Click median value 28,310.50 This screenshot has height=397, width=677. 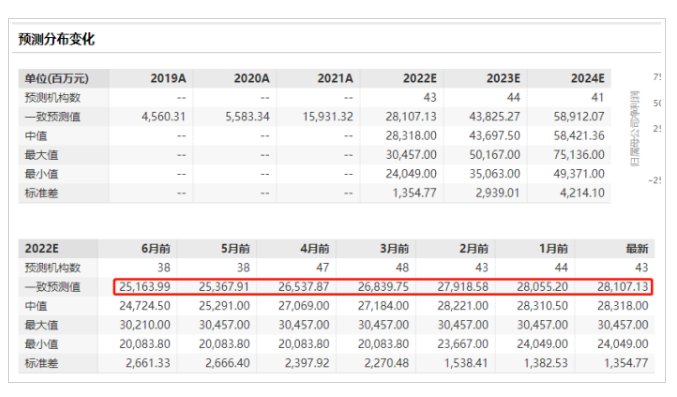click(x=543, y=306)
